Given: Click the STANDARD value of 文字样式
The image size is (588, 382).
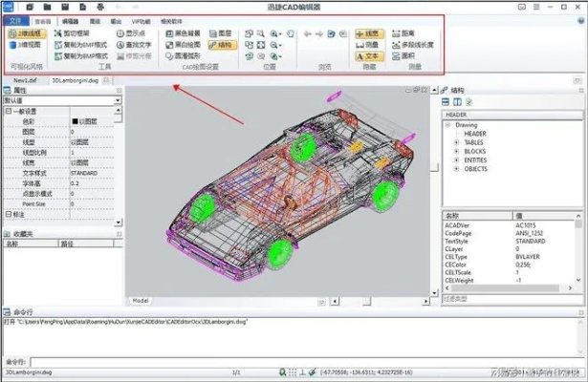Looking at the screenshot, I should click(84, 173).
